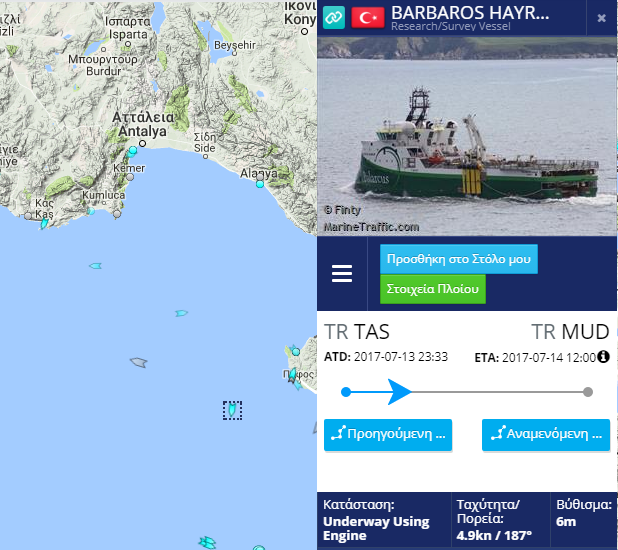
Task: Click the vessel marker near Kaş
Action: tap(44, 224)
